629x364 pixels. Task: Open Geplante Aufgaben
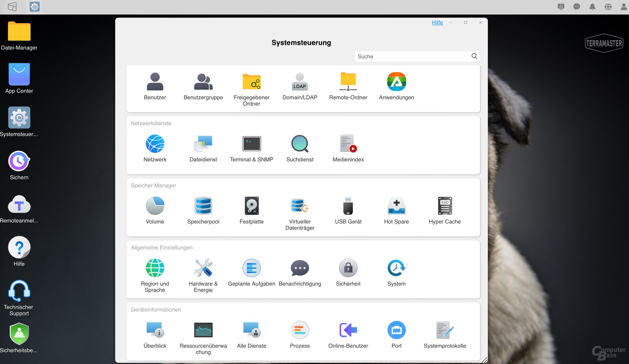point(251,268)
